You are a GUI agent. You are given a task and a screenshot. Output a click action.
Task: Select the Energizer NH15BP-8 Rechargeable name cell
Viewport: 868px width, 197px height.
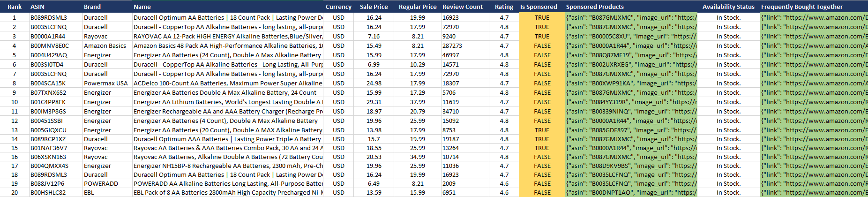pyautogui.click(x=227, y=166)
